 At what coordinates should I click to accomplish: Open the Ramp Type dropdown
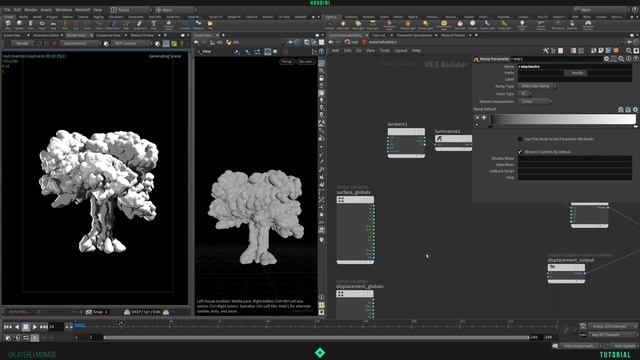538,86
